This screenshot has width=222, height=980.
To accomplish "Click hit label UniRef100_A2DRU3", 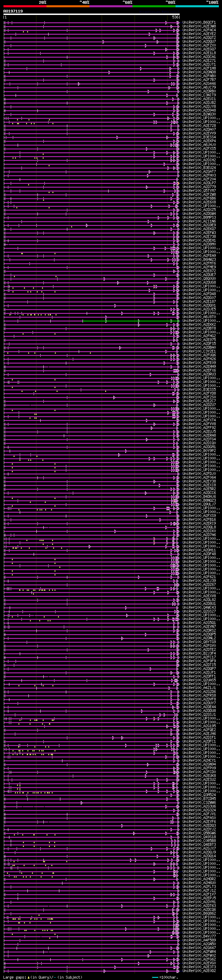I will [199, 374].
